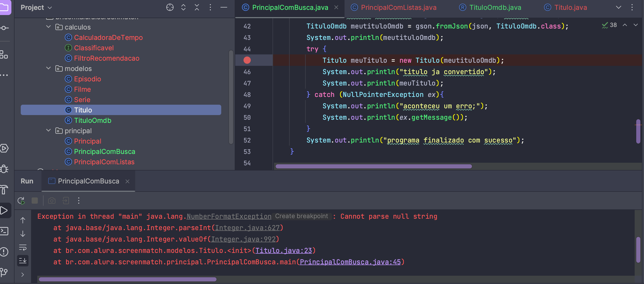Collapse the principal package

(x=48, y=130)
